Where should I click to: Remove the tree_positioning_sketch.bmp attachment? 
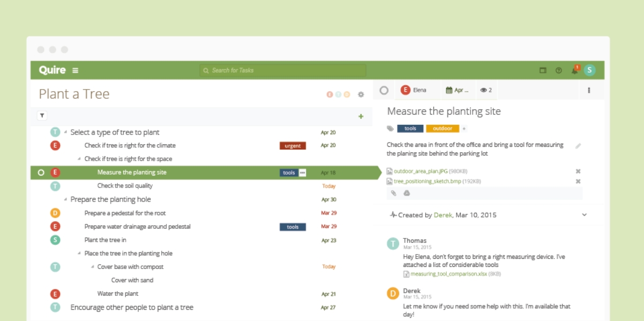click(578, 181)
